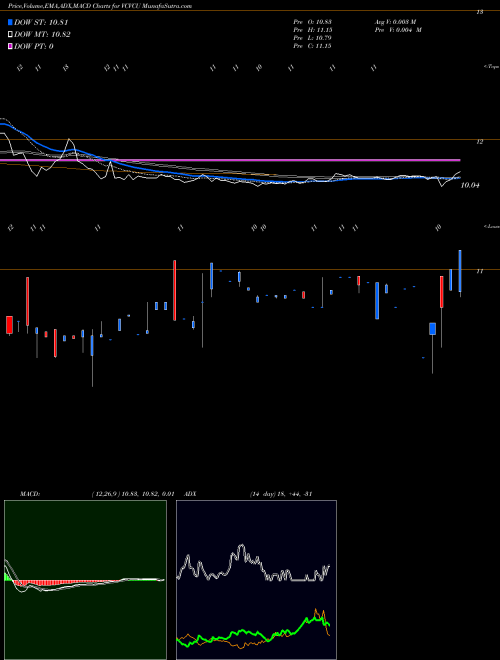This screenshot has height=660, width=500.
Task: Click the MACD '(12,26,9) 10.83, 10.82, 0.01' values
Action: [133, 494]
